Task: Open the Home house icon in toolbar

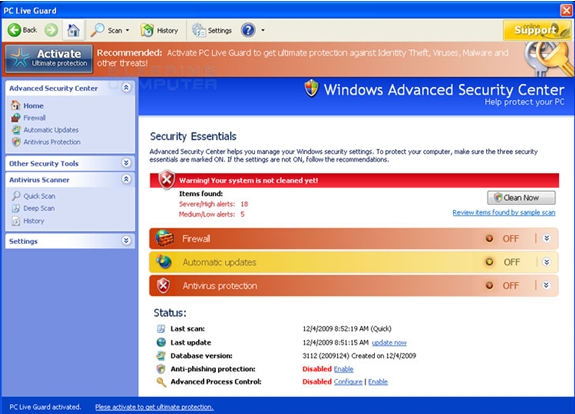Action: click(x=73, y=30)
